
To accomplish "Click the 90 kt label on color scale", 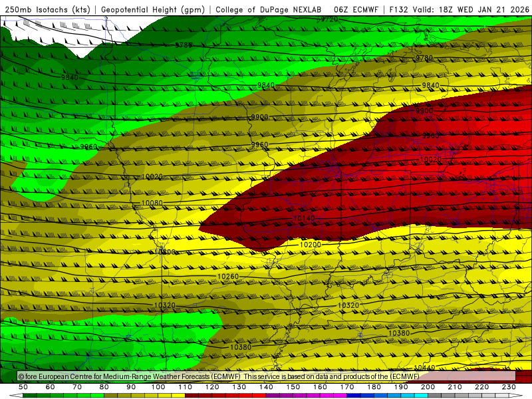I will click(131, 387).
